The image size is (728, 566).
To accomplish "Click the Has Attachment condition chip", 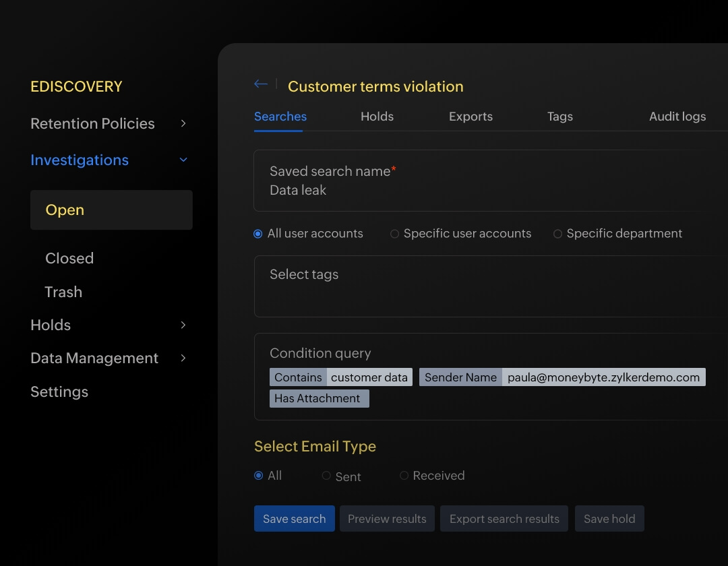I will click(x=319, y=398).
